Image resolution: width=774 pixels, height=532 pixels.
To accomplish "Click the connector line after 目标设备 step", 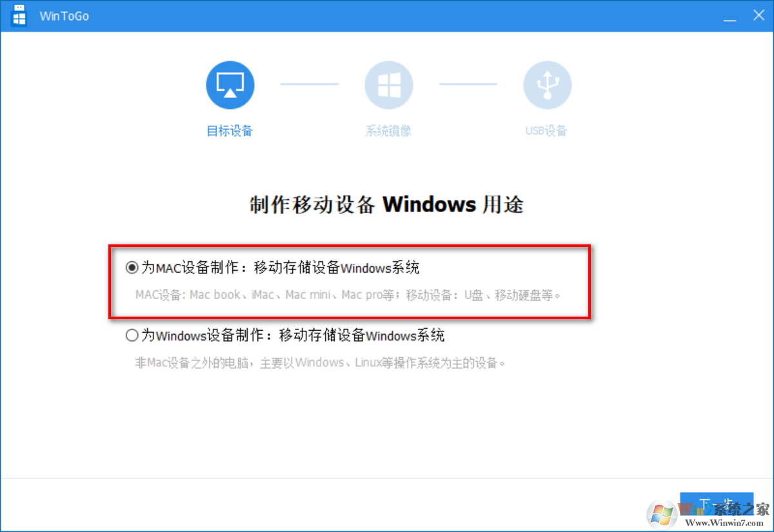I will coord(310,84).
